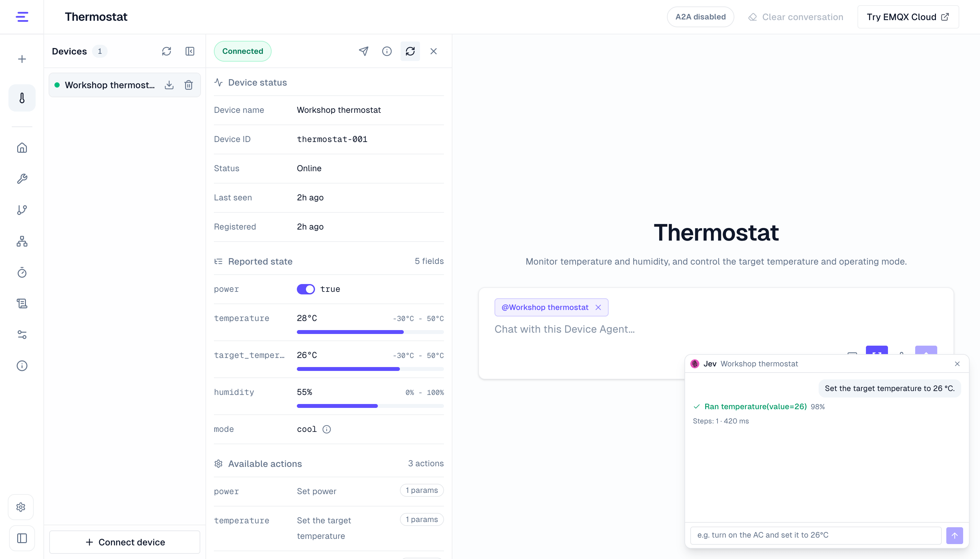Select the thermometer icon in the sidebar
The height and width of the screenshot is (559, 980).
[x=22, y=98]
